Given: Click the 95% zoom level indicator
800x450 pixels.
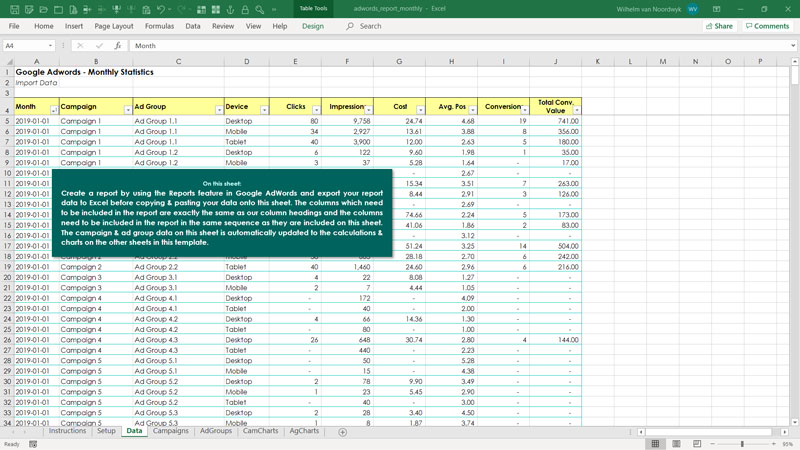Looking at the screenshot, I should tap(788, 444).
